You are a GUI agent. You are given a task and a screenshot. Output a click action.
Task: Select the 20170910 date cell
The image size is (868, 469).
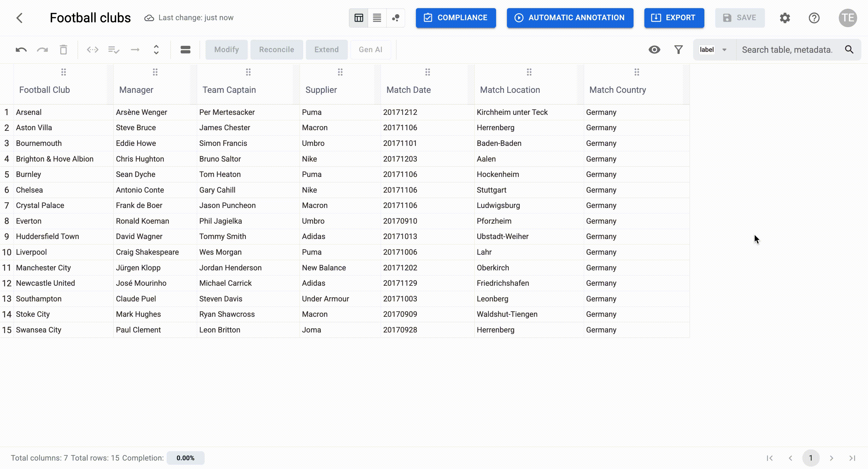tap(427, 221)
